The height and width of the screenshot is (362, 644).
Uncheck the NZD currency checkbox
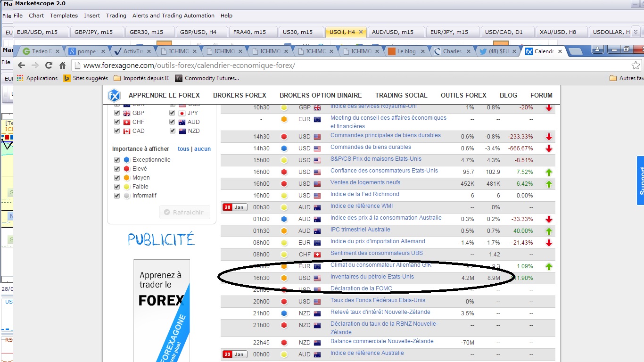click(173, 131)
